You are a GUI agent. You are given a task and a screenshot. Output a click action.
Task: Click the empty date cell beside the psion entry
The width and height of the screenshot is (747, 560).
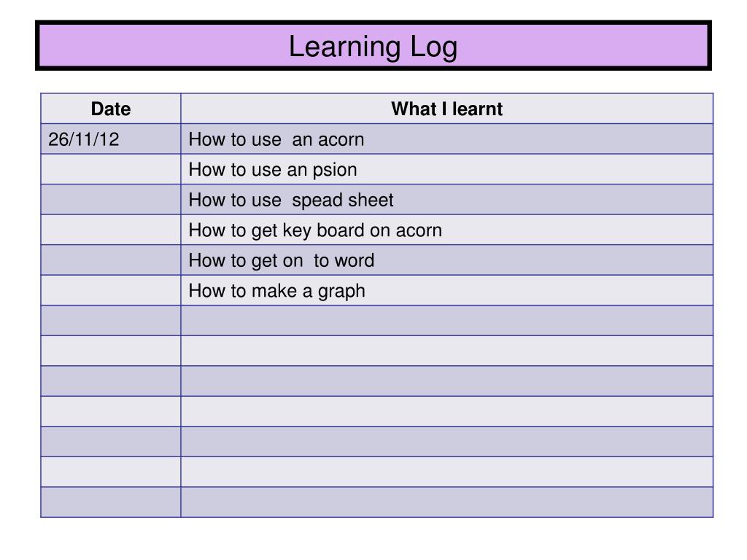coord(111,169)
